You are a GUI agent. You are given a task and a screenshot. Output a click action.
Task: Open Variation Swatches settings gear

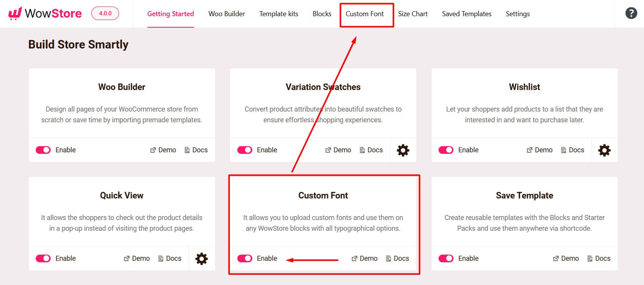point(402,150)
